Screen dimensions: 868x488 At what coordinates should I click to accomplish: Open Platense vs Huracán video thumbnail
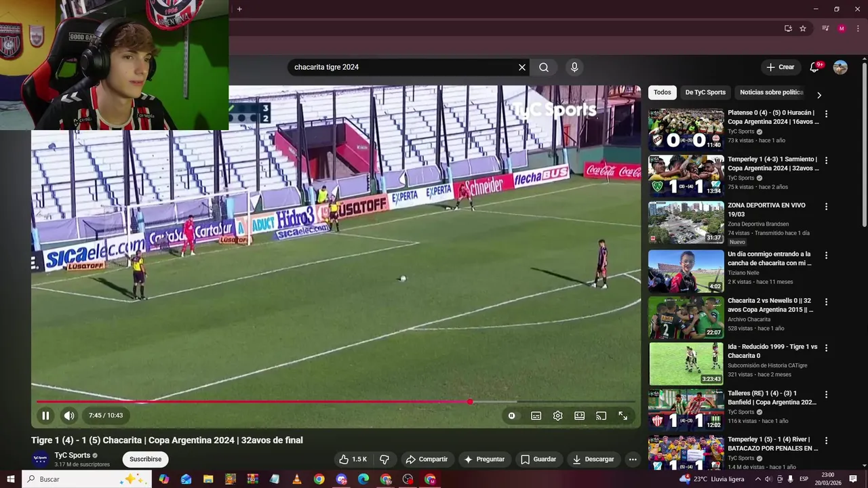tap(686, 129)
